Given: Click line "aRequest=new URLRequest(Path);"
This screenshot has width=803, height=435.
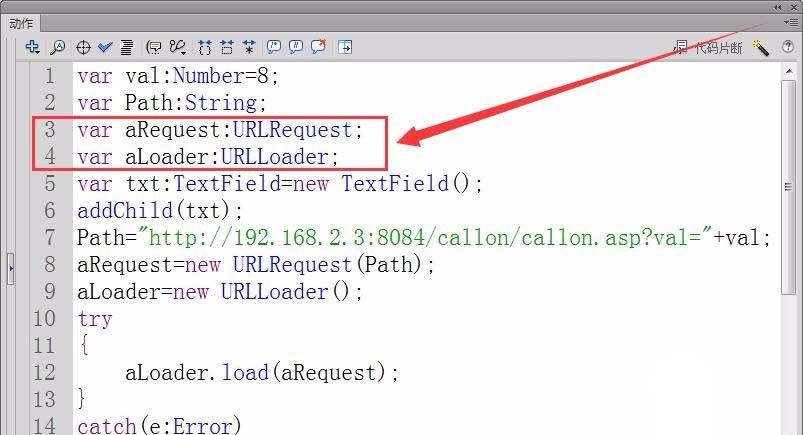Looking at the screenshot, I should click(x=256, y=264).
